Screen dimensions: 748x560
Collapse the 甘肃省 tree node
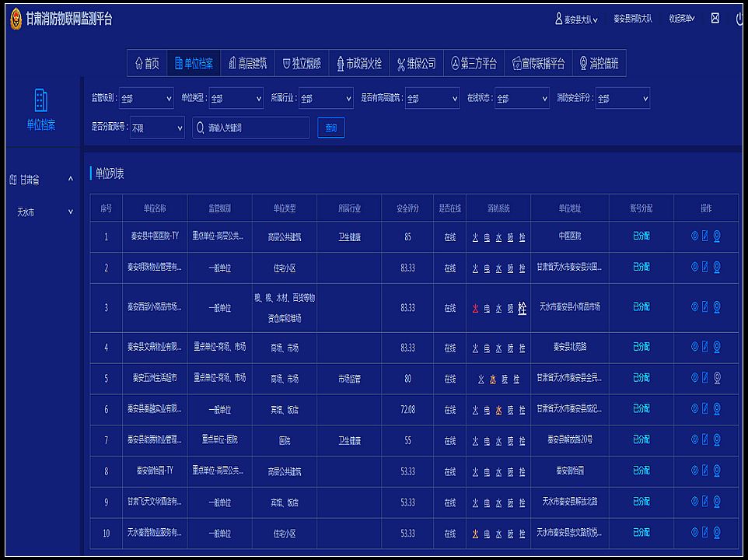71,180
